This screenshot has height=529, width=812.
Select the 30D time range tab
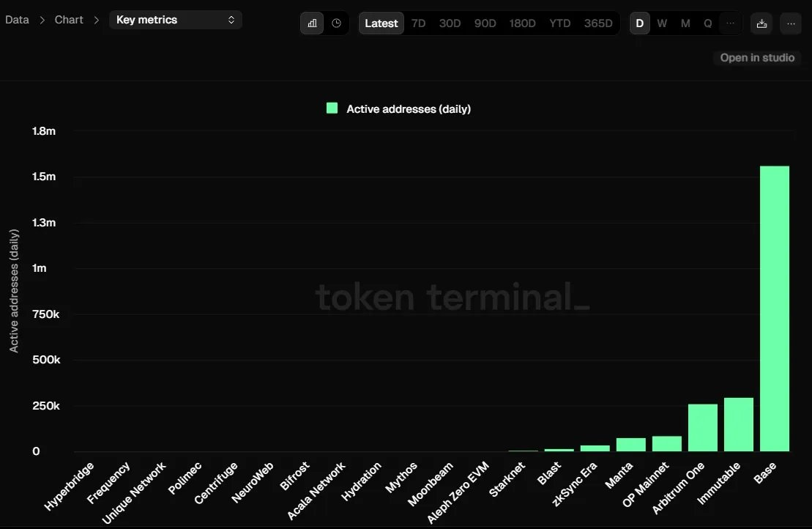[x=450, y=23]
